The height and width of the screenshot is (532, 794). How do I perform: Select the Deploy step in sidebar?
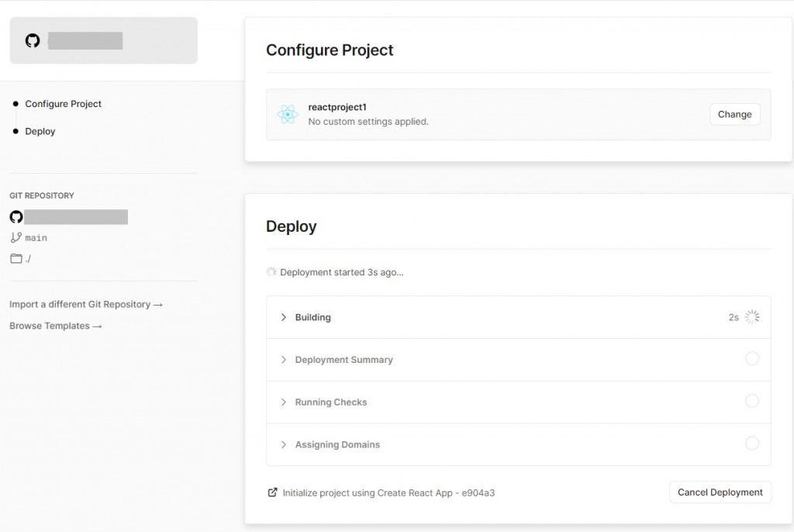click(x=40, y=131)
